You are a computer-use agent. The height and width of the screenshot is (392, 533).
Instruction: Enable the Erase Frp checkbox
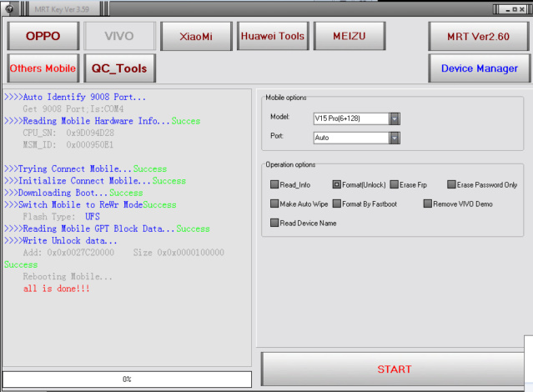[394, 184]
